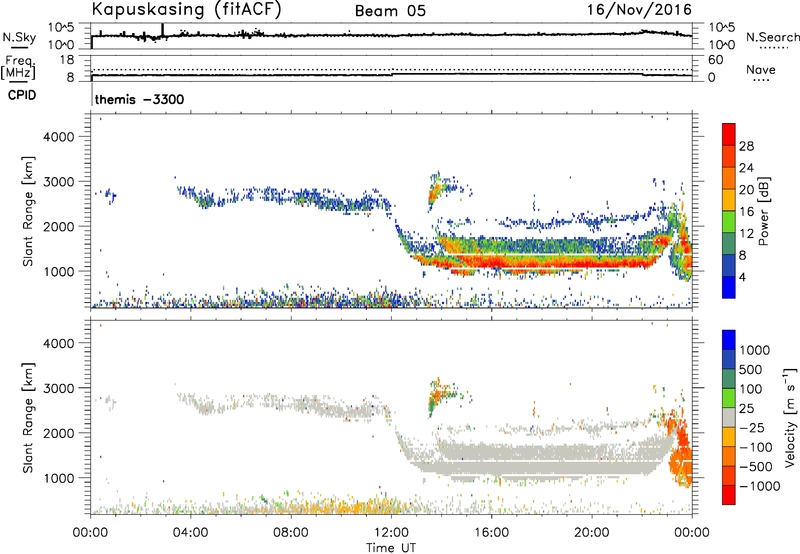Pick the blue top segment of Velocity colorbar
Viewport: 800px width, 554px height.
(x=729, y=340)
